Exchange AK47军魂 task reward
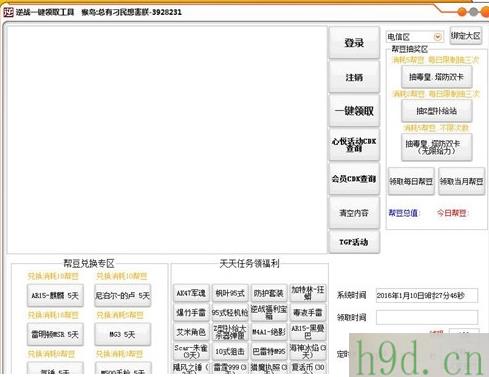This screenshot has height=377, width=489. click(191, 293)
